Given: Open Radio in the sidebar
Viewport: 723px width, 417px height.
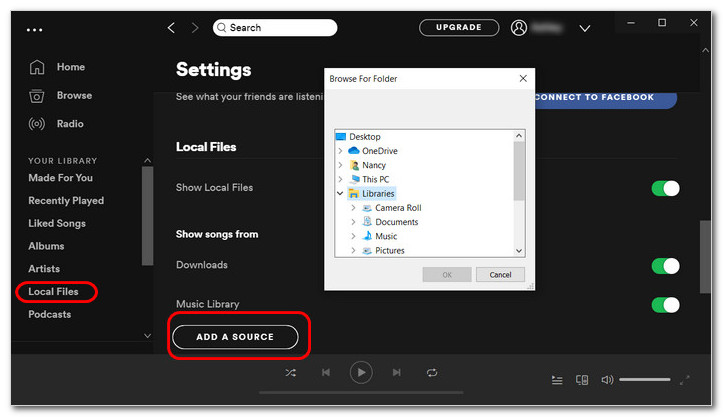Looking at the screenshot, I should tap(70, 124).
